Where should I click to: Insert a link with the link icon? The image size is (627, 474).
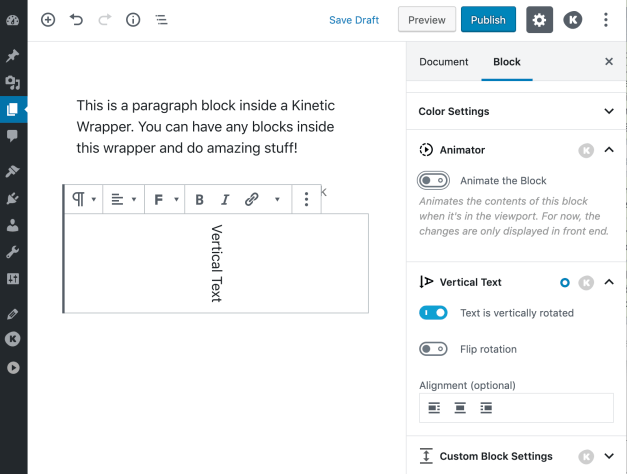[252, 200]
